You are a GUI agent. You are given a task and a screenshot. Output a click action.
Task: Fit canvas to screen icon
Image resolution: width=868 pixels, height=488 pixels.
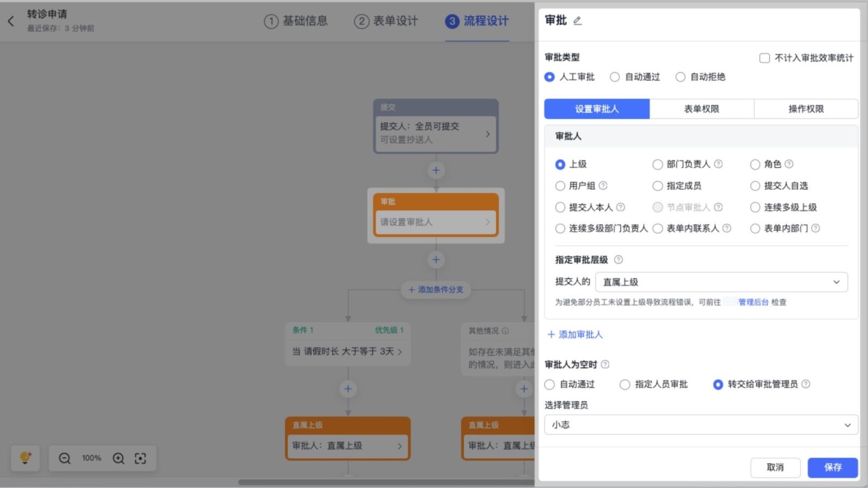[x=141, y=458]
